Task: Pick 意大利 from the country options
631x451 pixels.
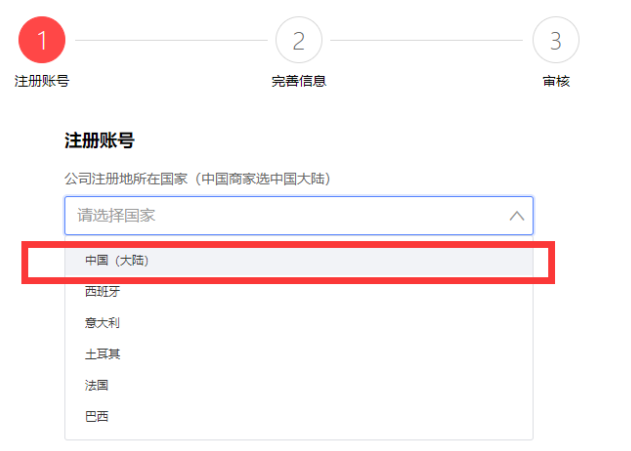Action: point(103,323)
